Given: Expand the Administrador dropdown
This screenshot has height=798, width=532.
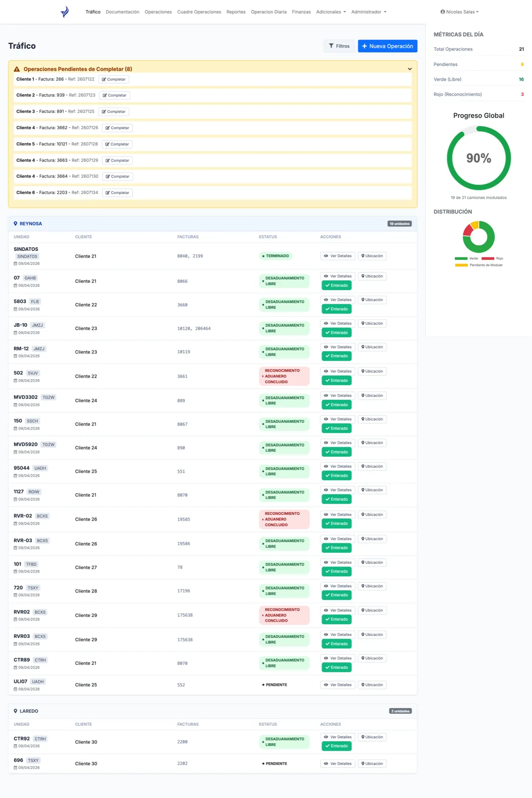Looking at the screenshot, I should click(369, 12).
